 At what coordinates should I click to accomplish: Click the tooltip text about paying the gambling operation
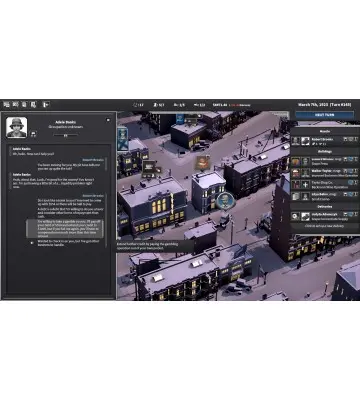click(x=148, y=246)
